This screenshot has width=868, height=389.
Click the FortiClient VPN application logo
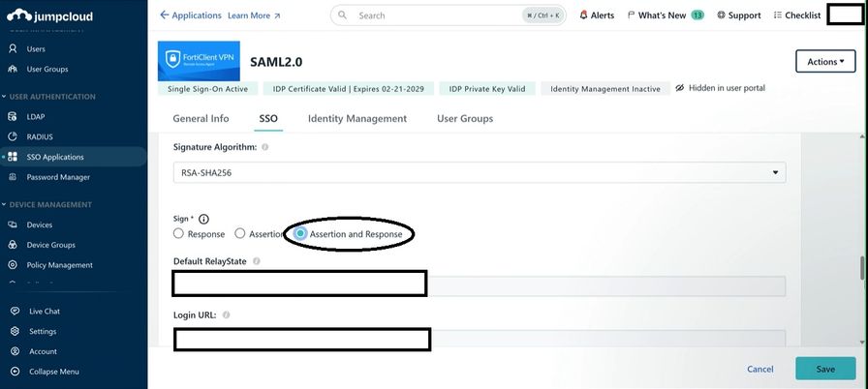(199, 61)
